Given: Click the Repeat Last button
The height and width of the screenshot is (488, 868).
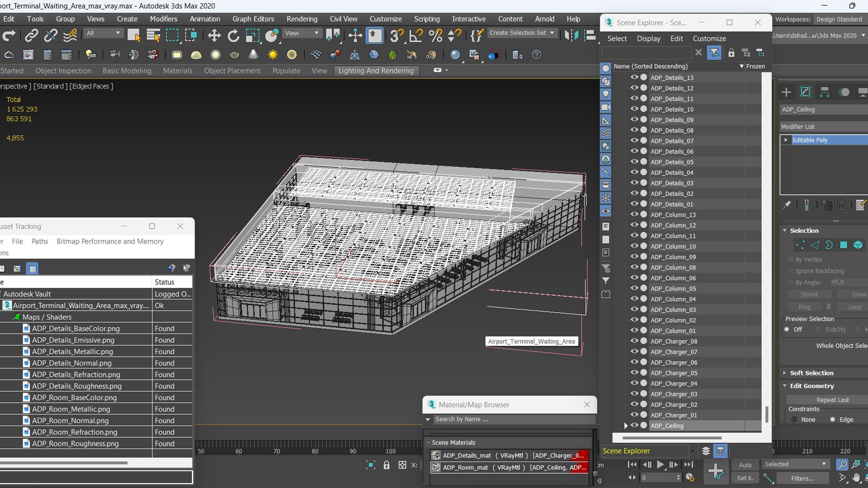Looking at the screenshot, I should (832, 400).
